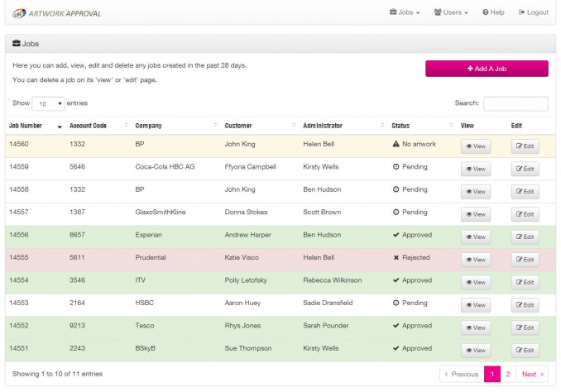Viewport: 561px width, 392px height.
Task: Go to the Next page in pagination
Action: coord(532,374)
